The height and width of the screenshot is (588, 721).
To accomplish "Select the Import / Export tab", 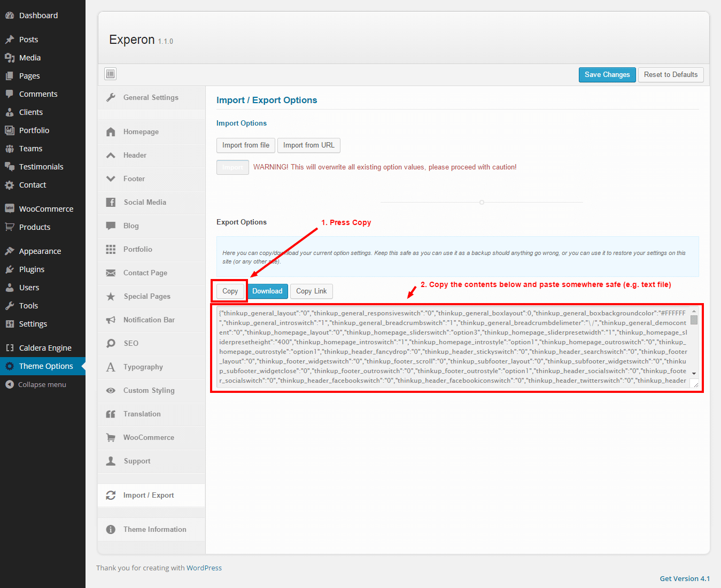I will (x=151, y=495).
